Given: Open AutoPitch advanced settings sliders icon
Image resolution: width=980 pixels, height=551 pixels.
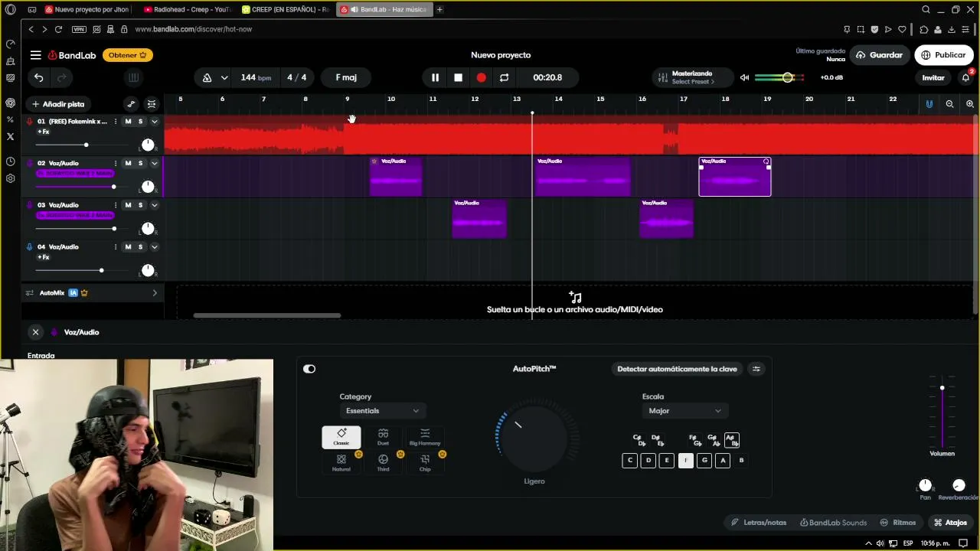Looking at the screenshot, I should point(756,369).
